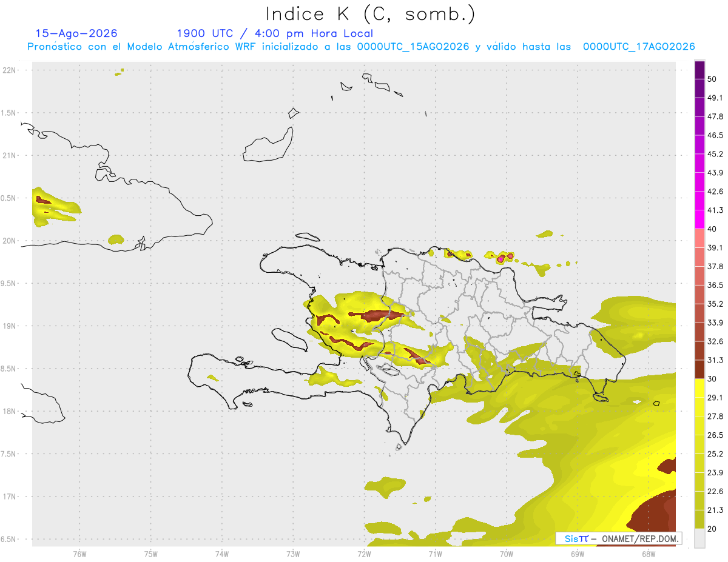
Task: Pick the olive swatch between 20 and 21.3
Action: coord(699,520)
